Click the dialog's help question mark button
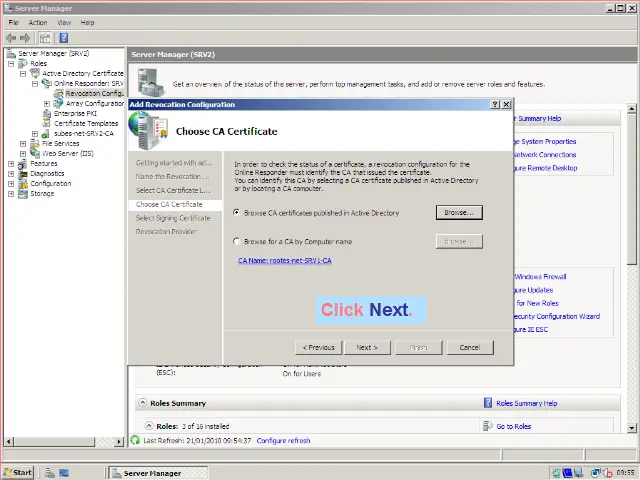The height and width of the screenshot is (480, 640). [496, 104]
